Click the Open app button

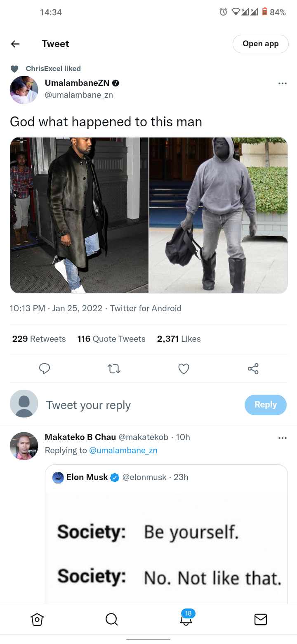pyautogui.click(x=261, y=44)
